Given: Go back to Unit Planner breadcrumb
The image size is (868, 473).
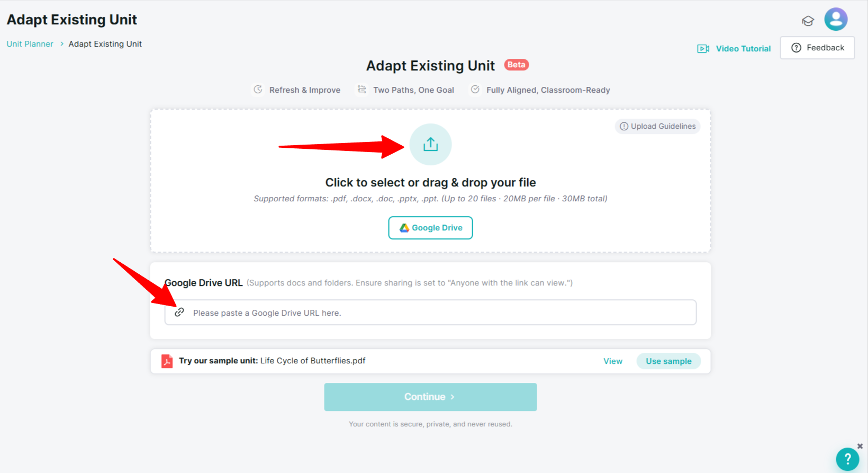Looking at the screenshot, I should [x=30, y=44].
